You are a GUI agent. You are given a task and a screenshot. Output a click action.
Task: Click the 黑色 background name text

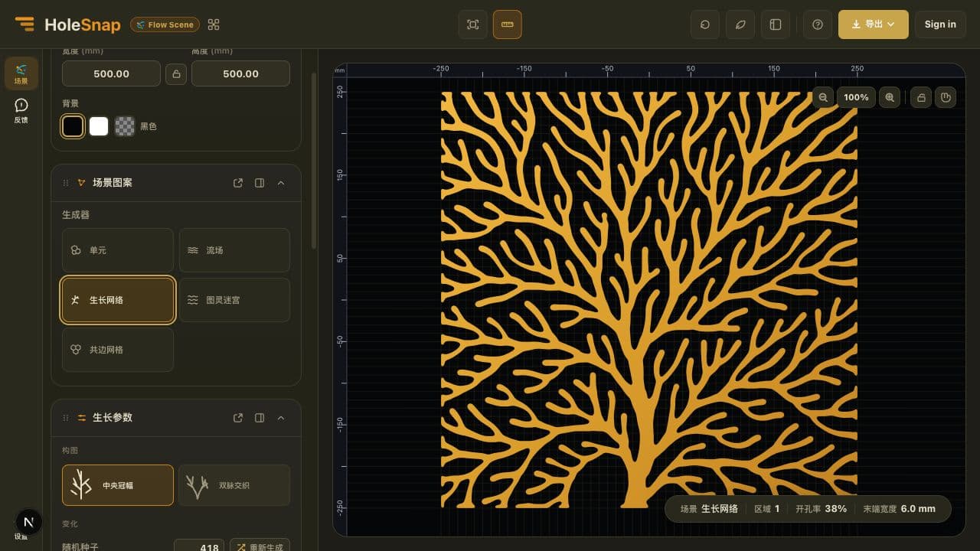[149, 126]
